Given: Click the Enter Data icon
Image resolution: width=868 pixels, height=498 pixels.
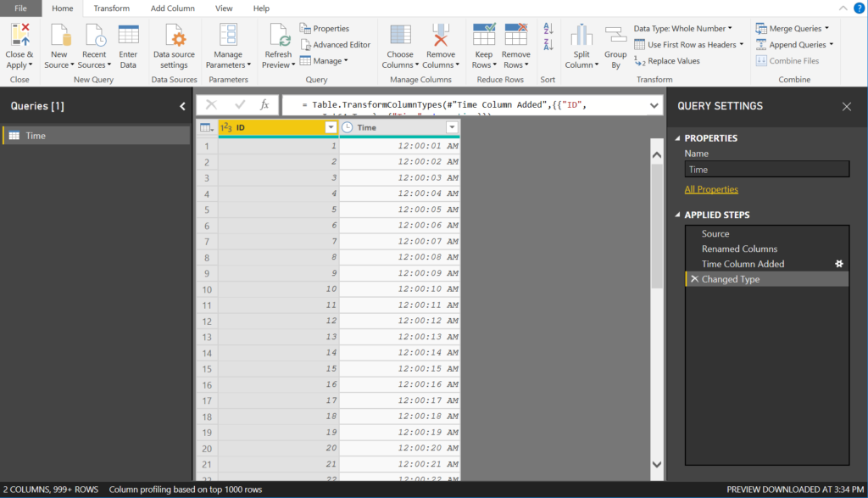Looking at the screenshot, I should [128, 36].
